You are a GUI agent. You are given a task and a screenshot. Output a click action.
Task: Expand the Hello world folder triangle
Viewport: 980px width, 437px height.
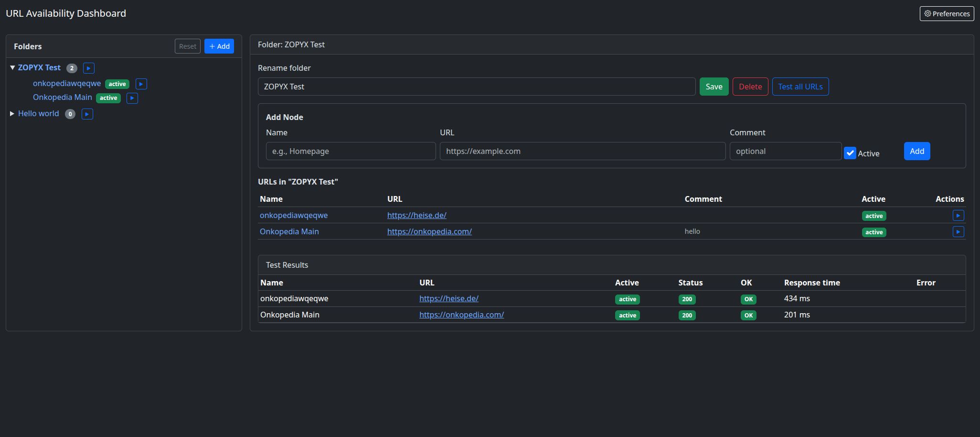click(12, 114)
